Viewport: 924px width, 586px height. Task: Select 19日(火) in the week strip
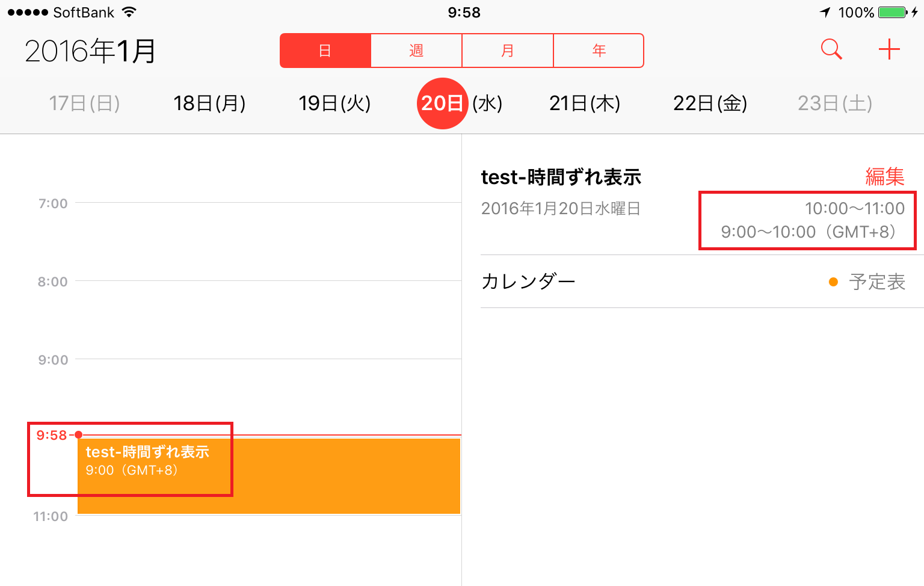pyautogui.click(x=334, y=103)
